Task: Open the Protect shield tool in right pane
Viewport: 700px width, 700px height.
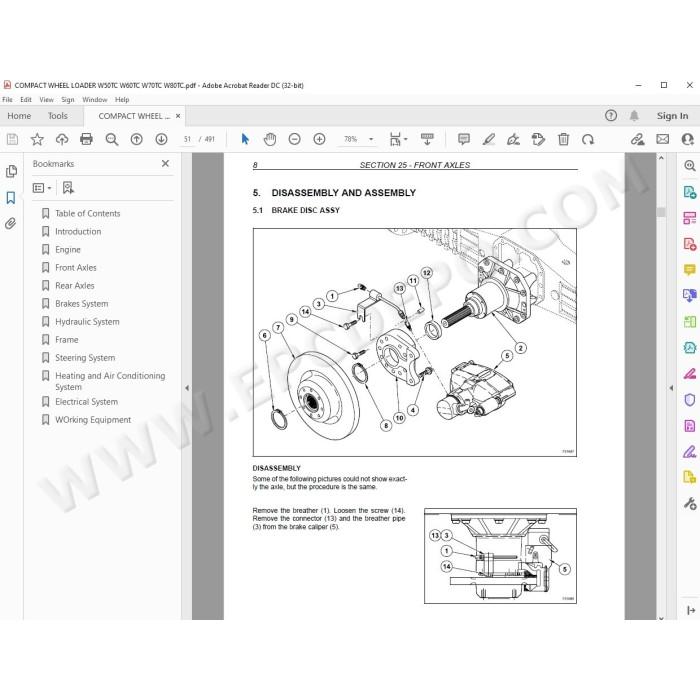Action: click(690, 399)
